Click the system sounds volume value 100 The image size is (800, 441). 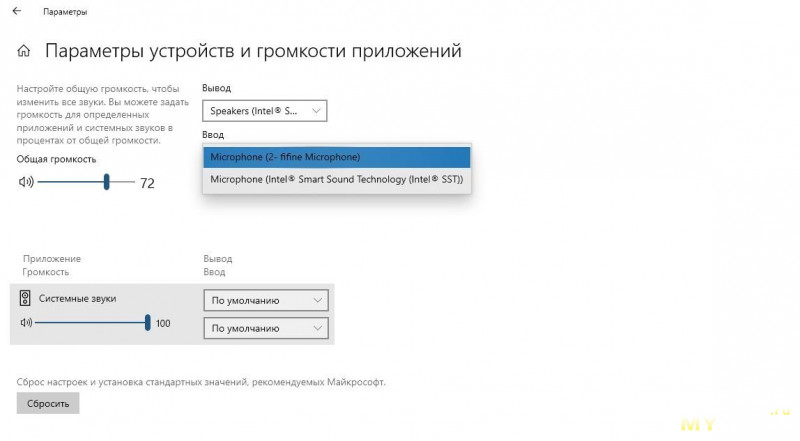point(163,323)
